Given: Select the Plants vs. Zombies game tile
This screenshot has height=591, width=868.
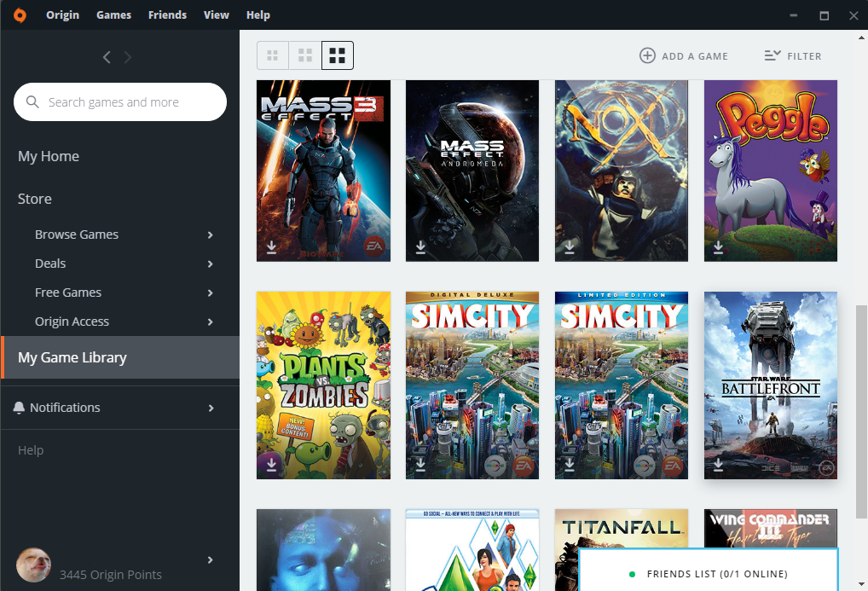Looking at the screenshot, I should pyautogui.click(x=323, y=385).
